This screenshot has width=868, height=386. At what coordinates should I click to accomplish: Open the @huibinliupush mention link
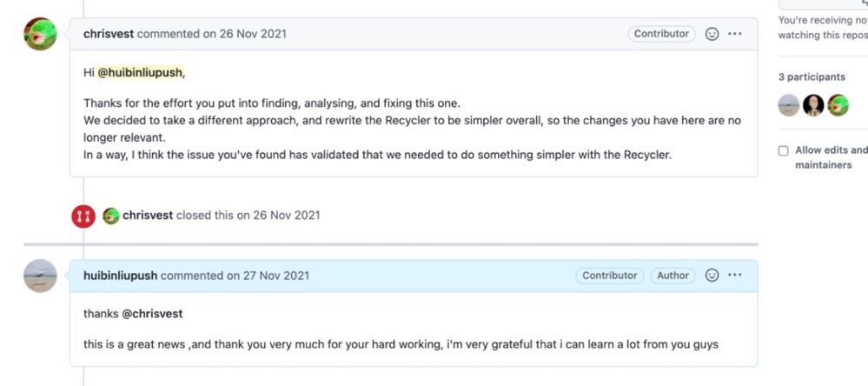coord(140,72)
